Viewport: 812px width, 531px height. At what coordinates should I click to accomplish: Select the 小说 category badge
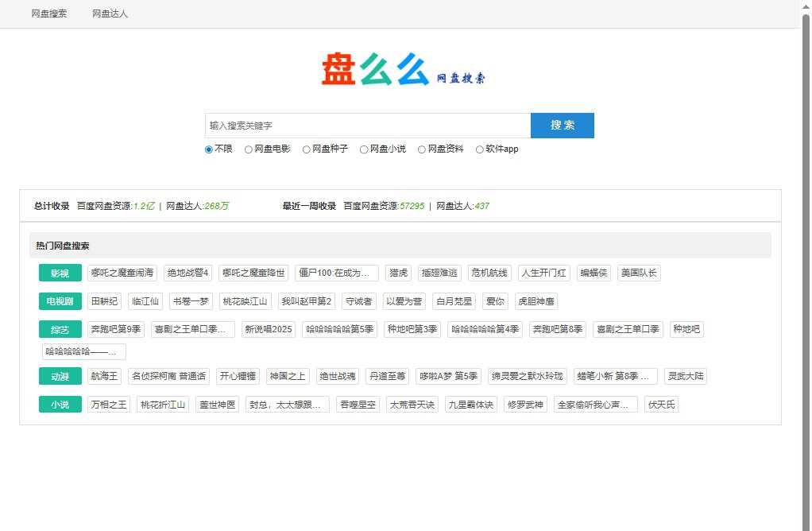tap(60, 404)
